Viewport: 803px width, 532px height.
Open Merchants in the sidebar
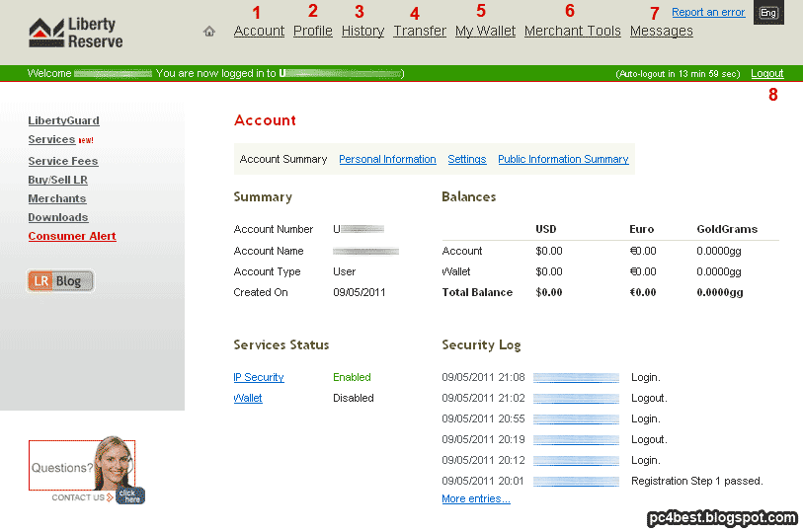[57, 198]
